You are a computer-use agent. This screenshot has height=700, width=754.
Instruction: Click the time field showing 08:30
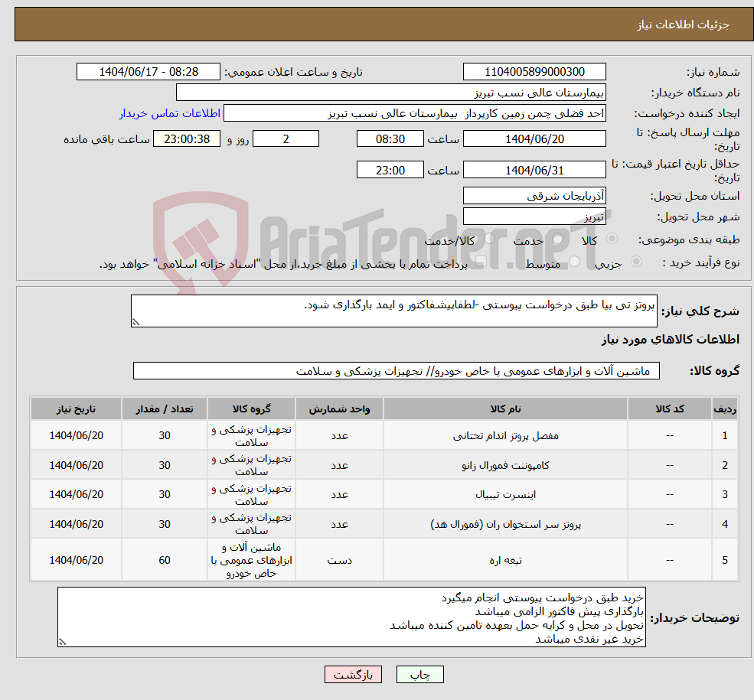tap(390, 138)
